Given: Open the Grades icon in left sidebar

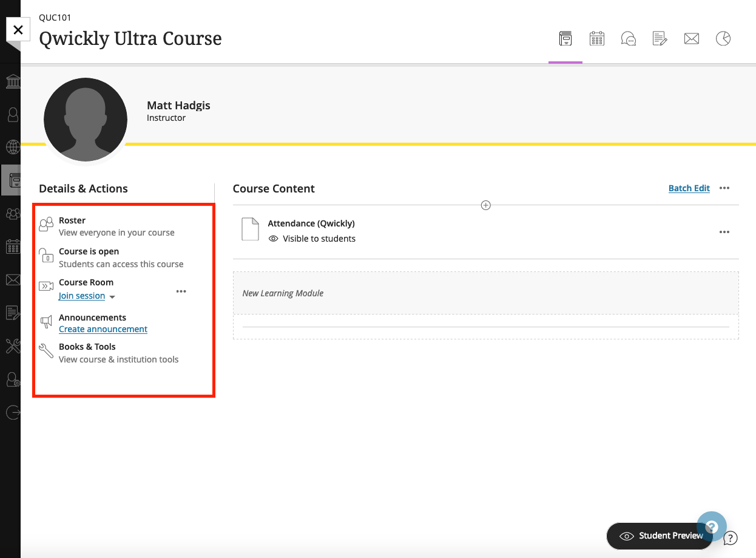Looking at the screenshot, I should [x=13, y=313].
